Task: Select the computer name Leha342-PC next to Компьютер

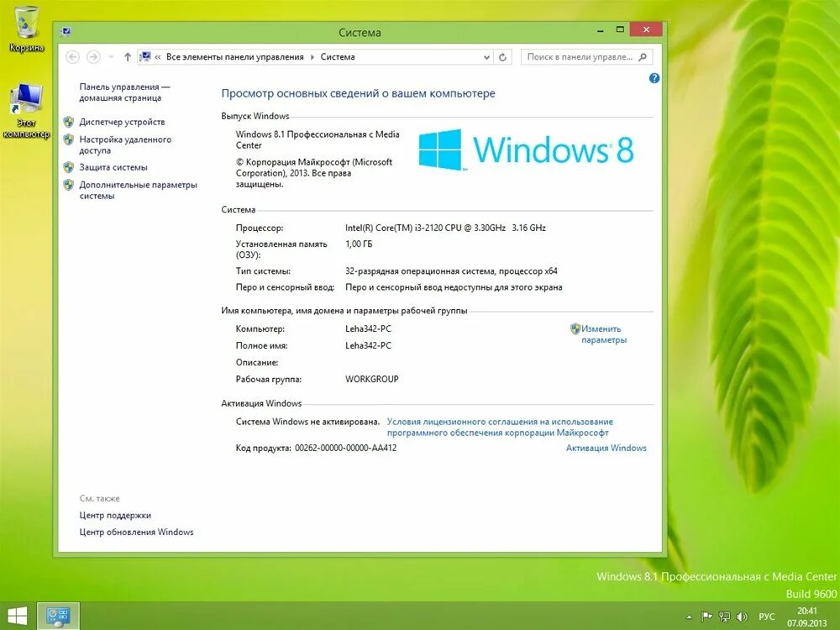Action: (x=368, y=329)
